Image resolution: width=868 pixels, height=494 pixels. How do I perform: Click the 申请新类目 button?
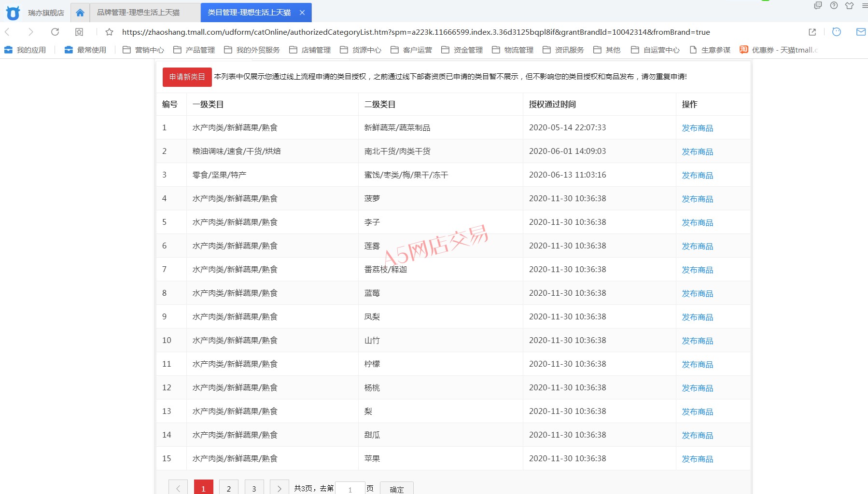(x=187, y=77)
